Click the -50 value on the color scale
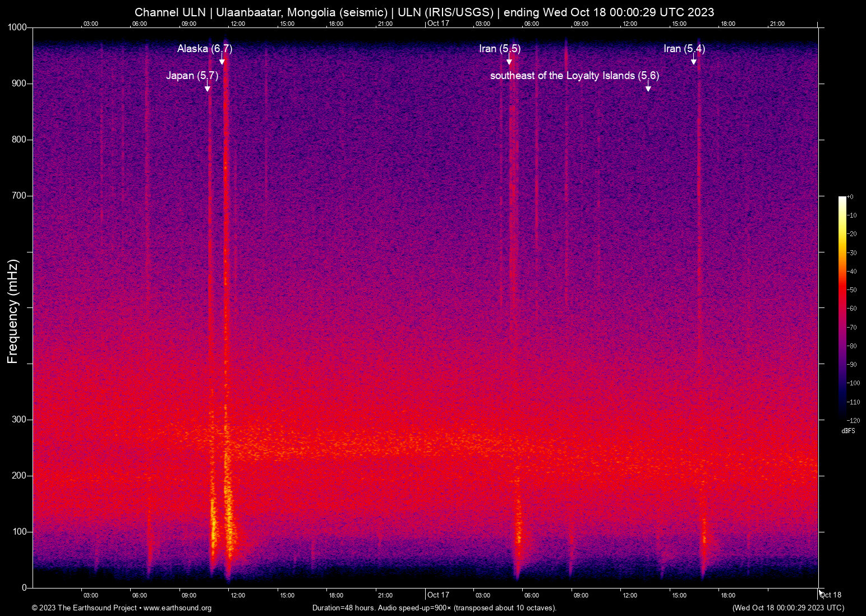The image size is (866, 616). click(x=851, y=290)
